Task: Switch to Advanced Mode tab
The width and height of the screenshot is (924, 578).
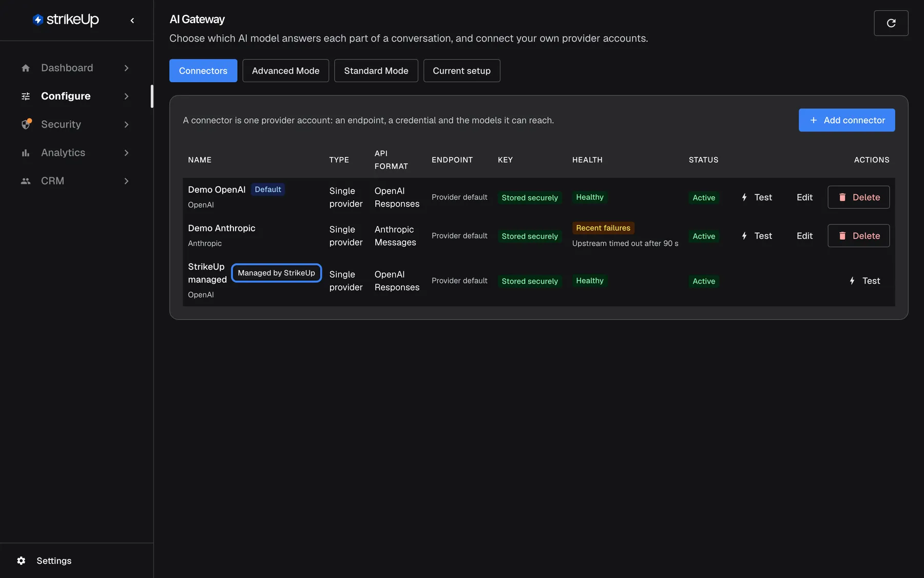Action: coord(285,70)
